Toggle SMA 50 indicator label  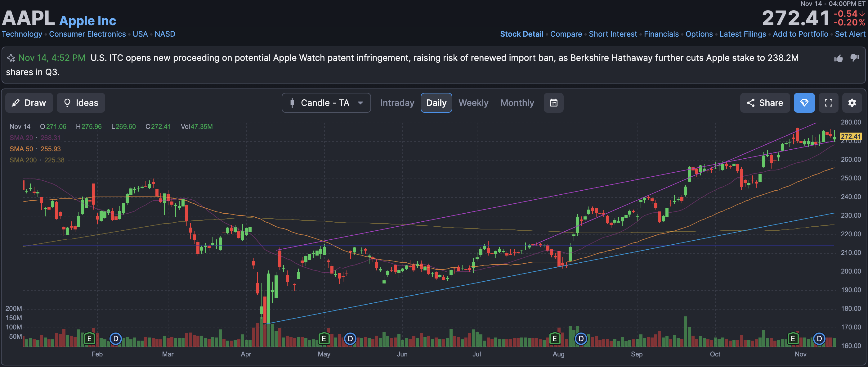coord(21,149)
